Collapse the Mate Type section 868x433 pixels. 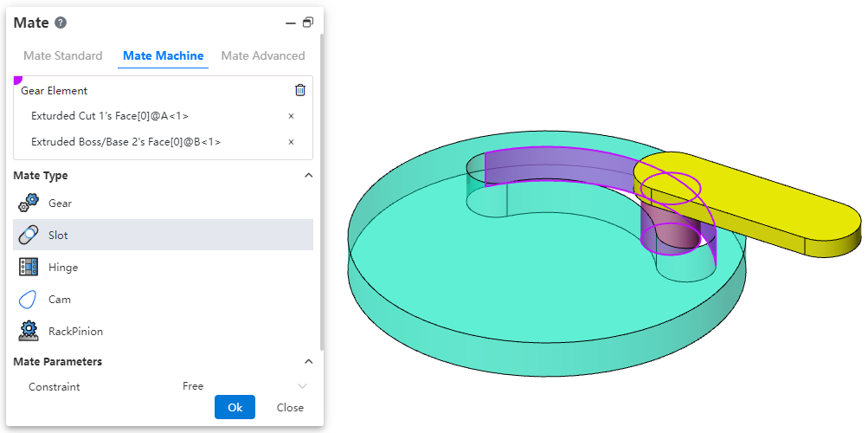pos(308,176)
